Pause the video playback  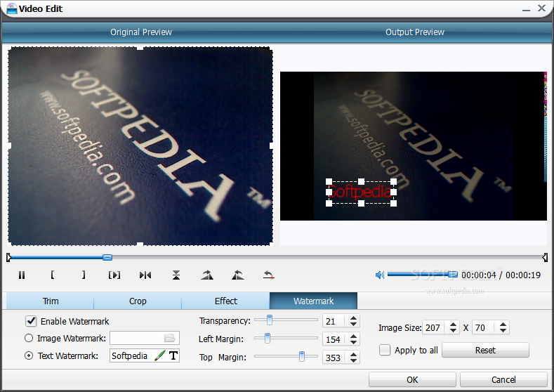tap(22, 275)
